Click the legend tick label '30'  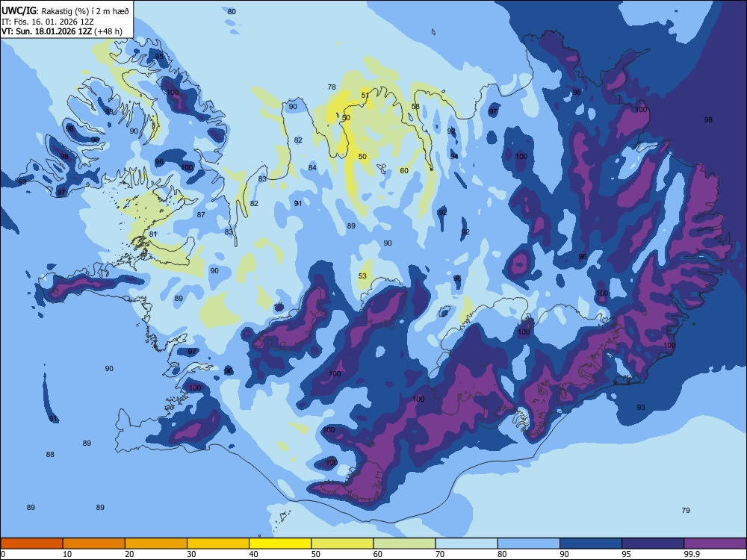tap(191, 554)
